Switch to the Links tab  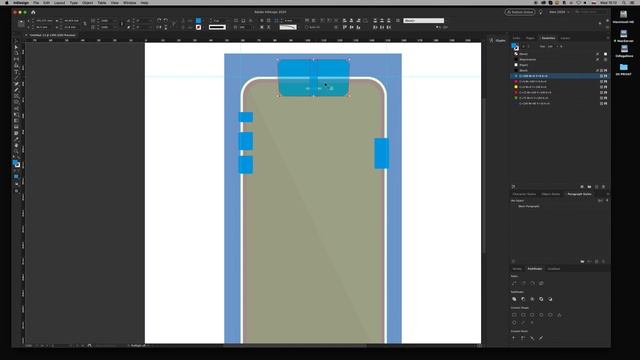pos(517,38)
